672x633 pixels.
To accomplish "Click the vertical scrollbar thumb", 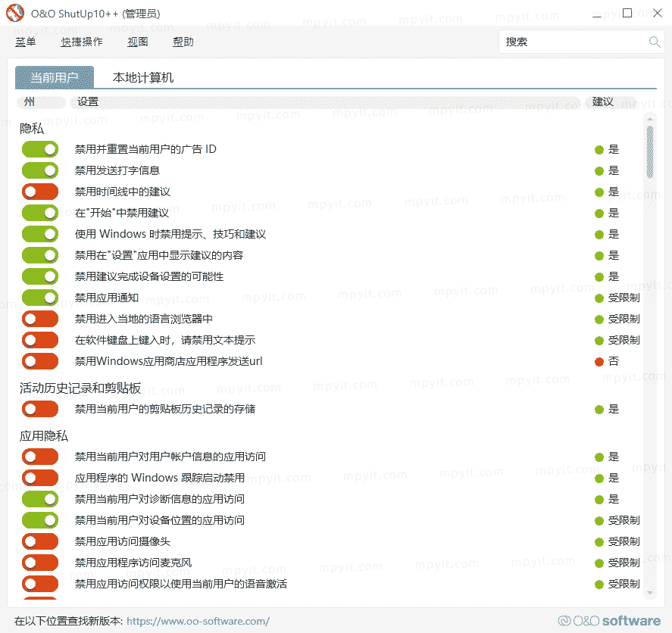I will pos(650,151).
